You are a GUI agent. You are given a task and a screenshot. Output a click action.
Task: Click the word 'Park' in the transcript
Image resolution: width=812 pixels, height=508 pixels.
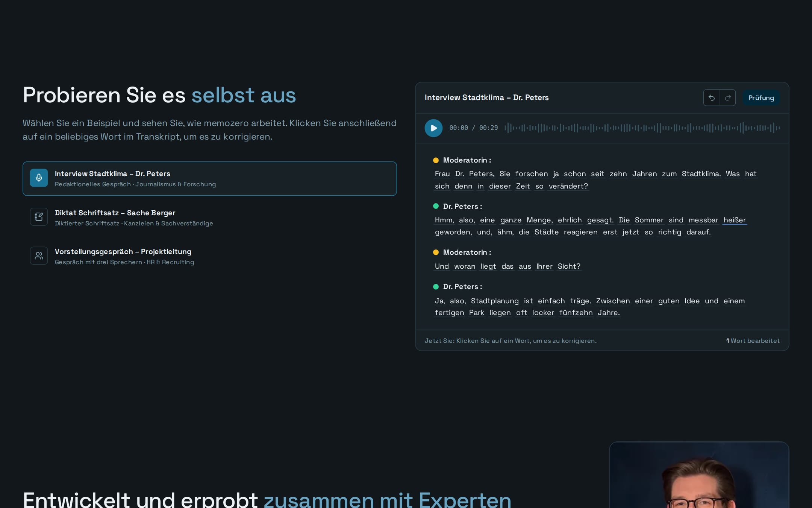point(477,313)
